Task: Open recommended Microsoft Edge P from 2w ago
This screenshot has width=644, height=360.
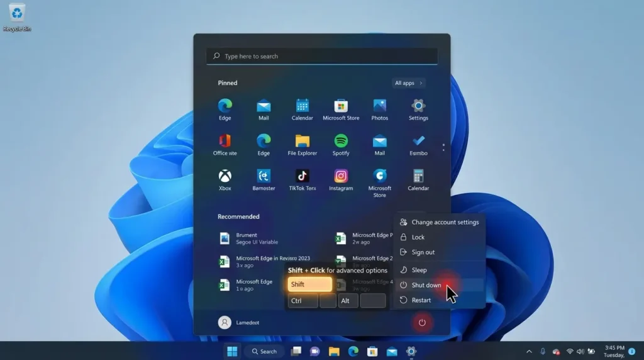Action: pos(364,239)
